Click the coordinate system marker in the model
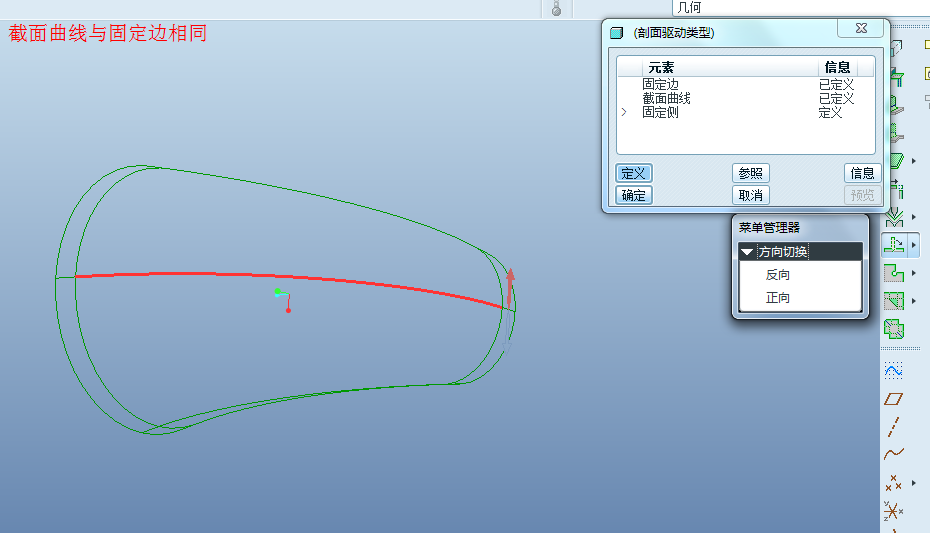Screen dimensions: 930x533 click(x=283, y=301)
